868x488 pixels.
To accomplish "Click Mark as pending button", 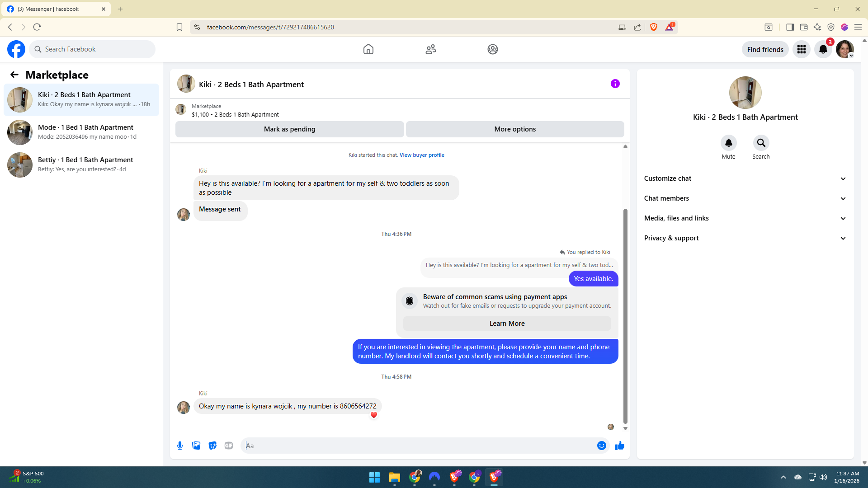I will pos(289,129).
